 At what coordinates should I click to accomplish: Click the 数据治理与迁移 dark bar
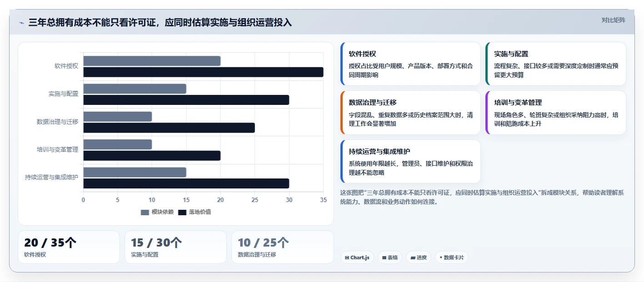click(x=169, y=128)
